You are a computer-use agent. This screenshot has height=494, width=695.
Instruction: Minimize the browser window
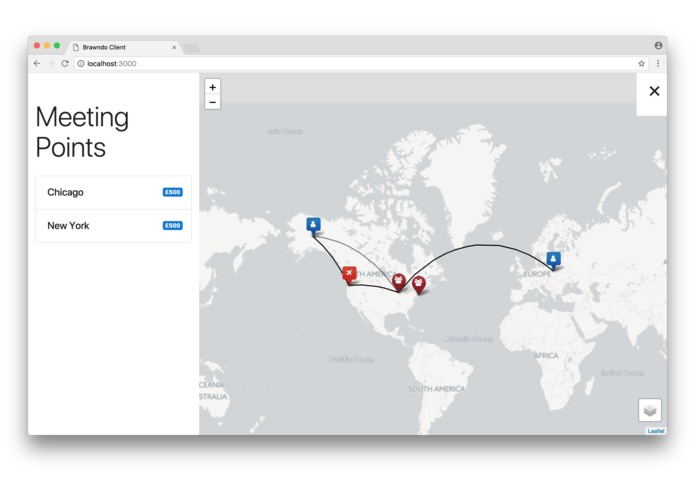(x=47, y=46)
